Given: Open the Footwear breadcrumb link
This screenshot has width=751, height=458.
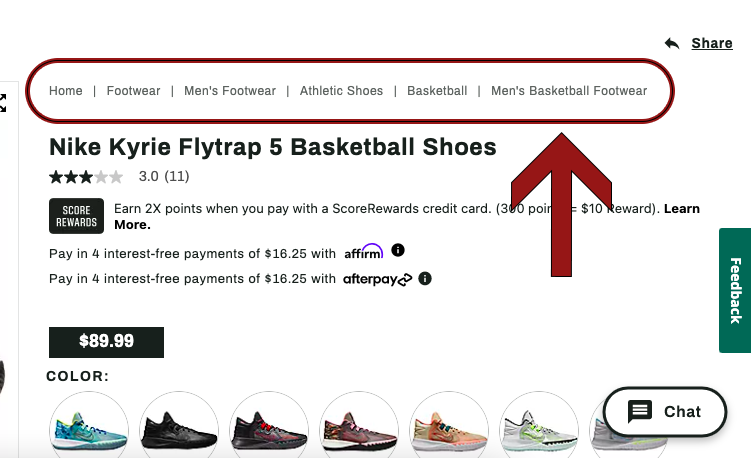Looking at the screenshot, I should tap(133, 91).
